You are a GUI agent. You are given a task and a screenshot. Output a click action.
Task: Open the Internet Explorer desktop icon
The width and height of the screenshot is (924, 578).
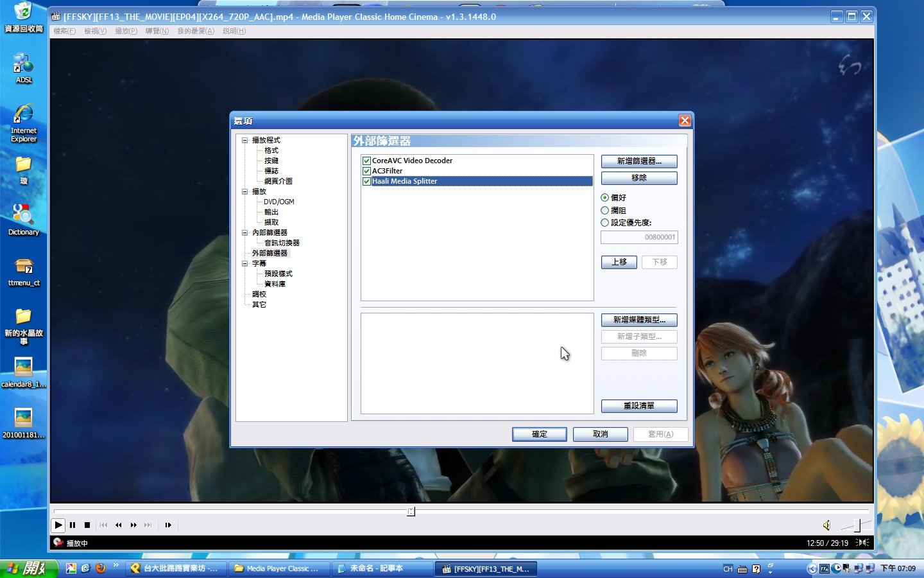tap(24, 122)
